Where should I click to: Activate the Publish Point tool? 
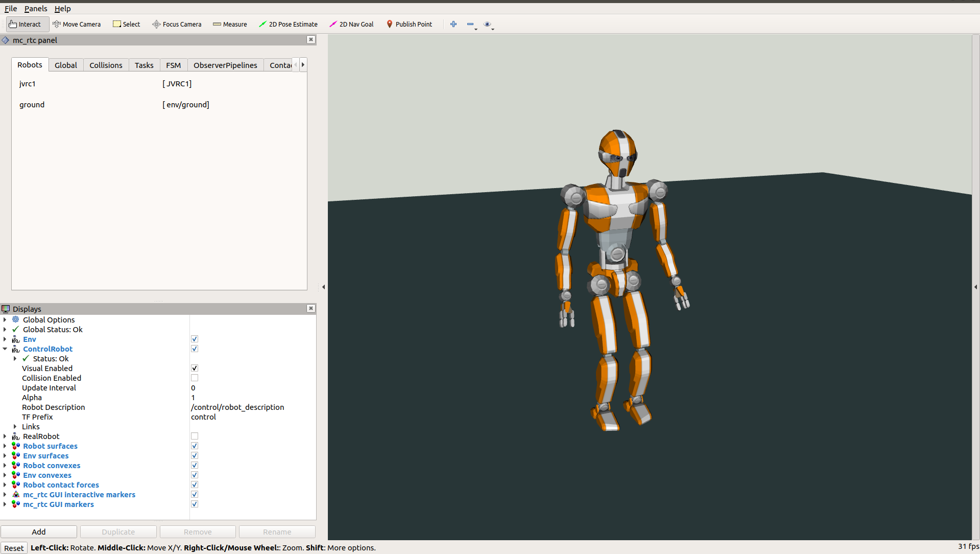click(x=409, y=24)
